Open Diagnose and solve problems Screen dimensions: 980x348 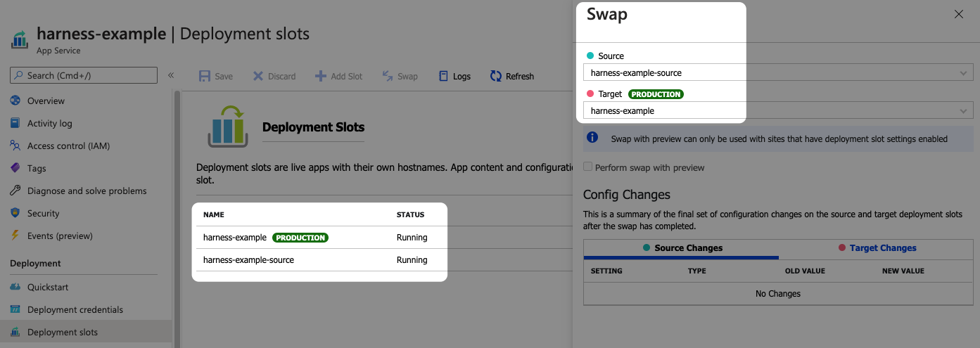point(87,191)
